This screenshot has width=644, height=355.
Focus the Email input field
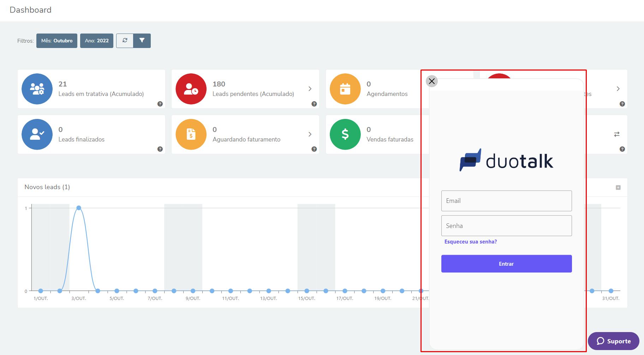[506, 201]
